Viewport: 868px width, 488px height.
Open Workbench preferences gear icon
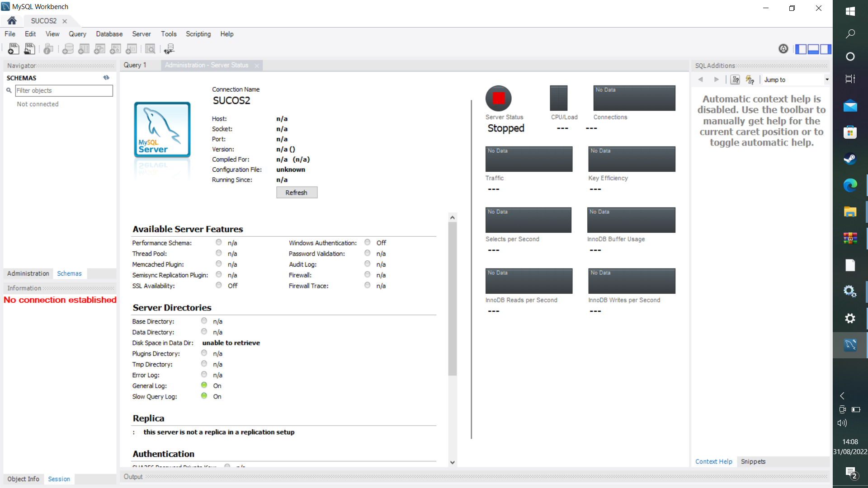tap(783, 49)
